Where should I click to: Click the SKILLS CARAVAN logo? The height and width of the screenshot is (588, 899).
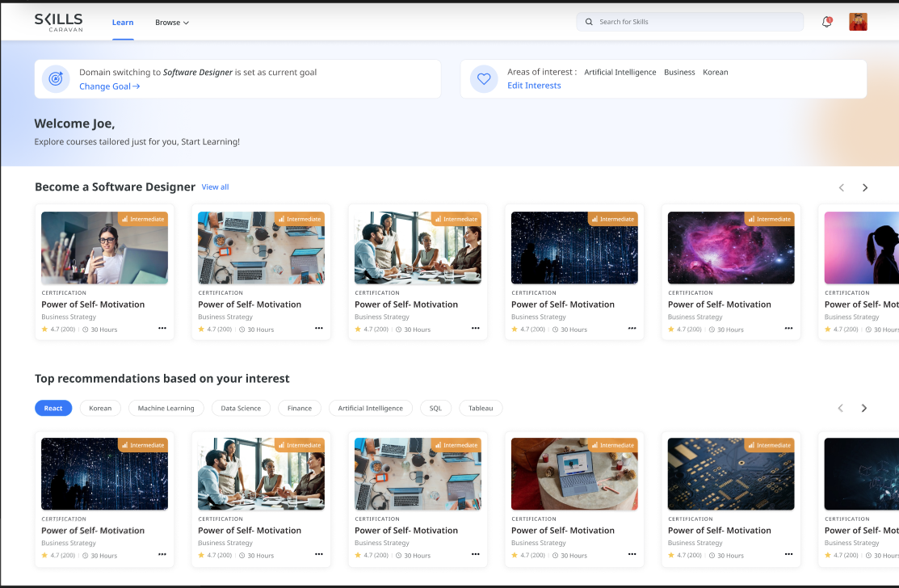pos(59,22)
